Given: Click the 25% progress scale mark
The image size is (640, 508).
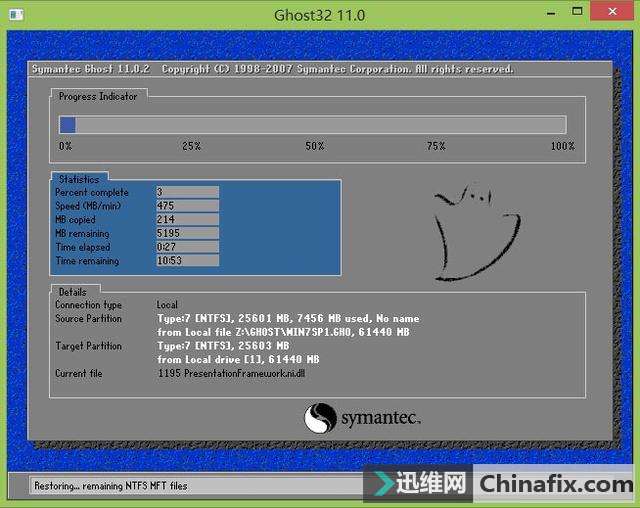Looking at the screenshot, I should pos(191,146).
